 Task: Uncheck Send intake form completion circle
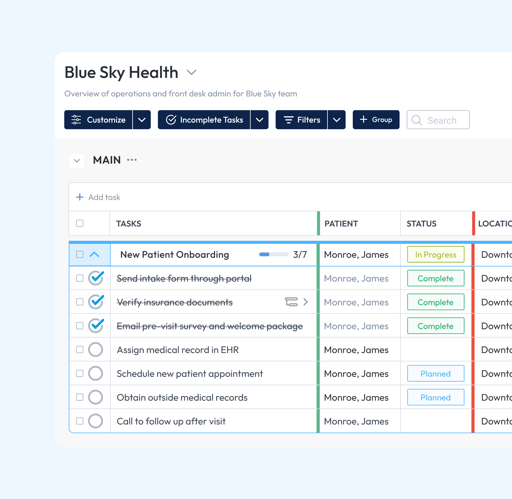click(96, 278)
